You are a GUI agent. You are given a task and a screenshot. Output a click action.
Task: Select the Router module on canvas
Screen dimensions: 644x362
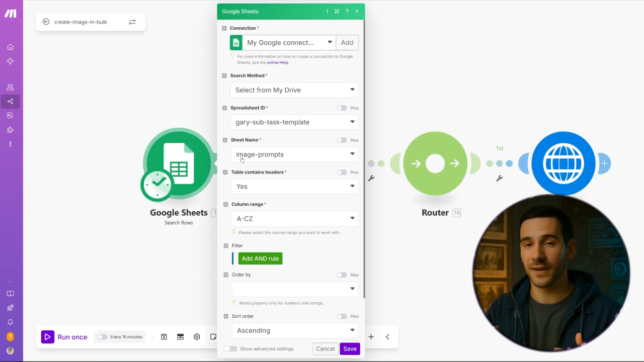pyautogui.click(x=435, y=163)
